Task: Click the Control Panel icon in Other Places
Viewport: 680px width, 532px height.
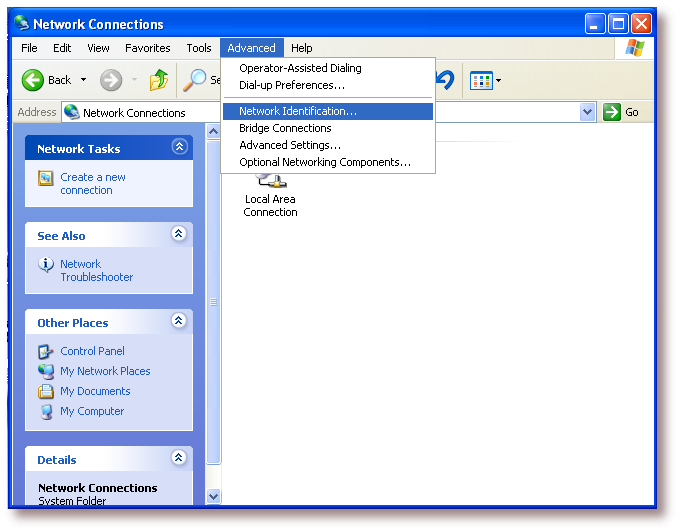Action: click(x=45, y=351)
